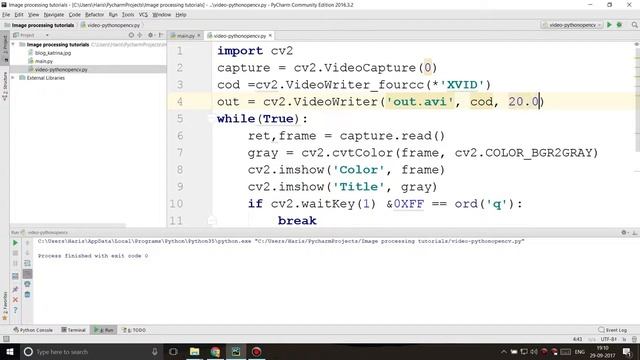Viewport: 640px width, 360px height.
Task: Open the Help menu
Action: 181,15
